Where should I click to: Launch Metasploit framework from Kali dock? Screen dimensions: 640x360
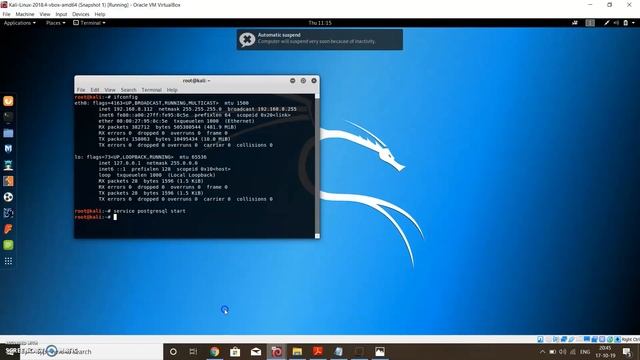(x=8, y=149)
